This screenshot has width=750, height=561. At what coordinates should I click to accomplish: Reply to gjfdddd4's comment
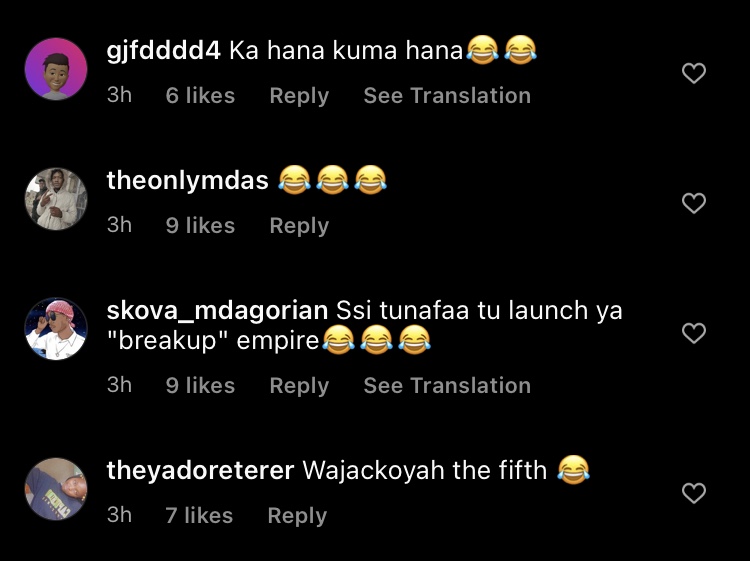299,96
